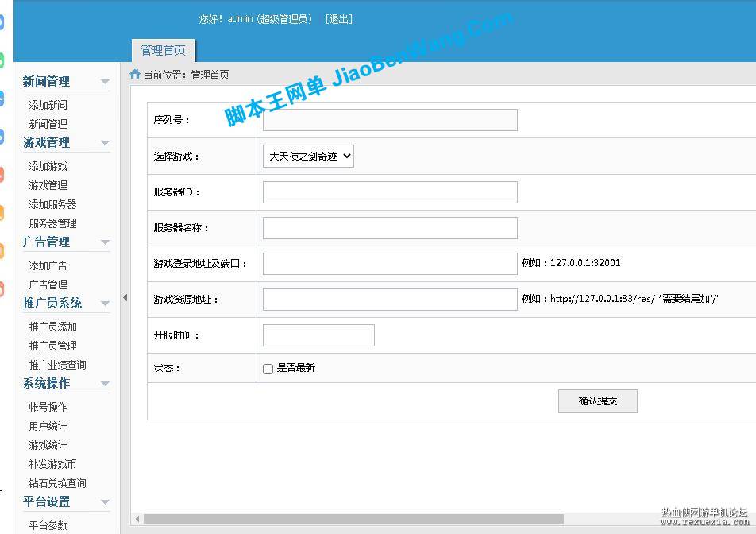Open 添加服务器 in the sidebar menu

coord(52,204)
